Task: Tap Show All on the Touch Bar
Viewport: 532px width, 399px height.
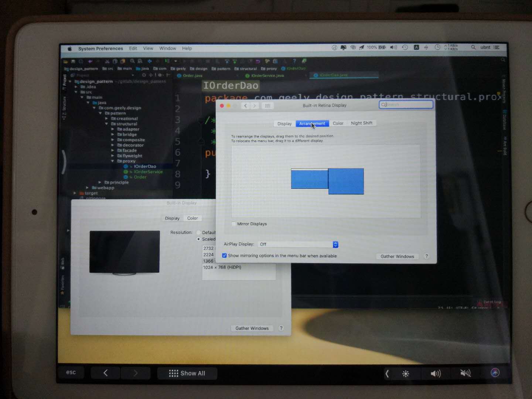Action: coord(187,373)
